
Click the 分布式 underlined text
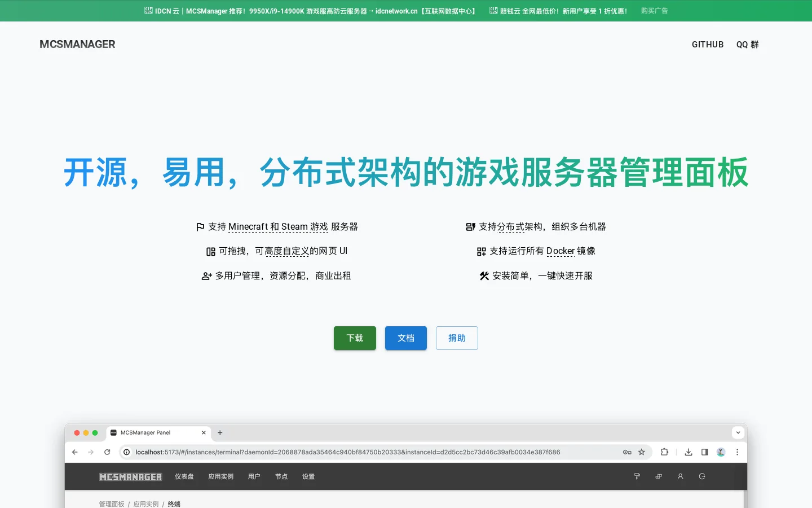coord(510,227)
